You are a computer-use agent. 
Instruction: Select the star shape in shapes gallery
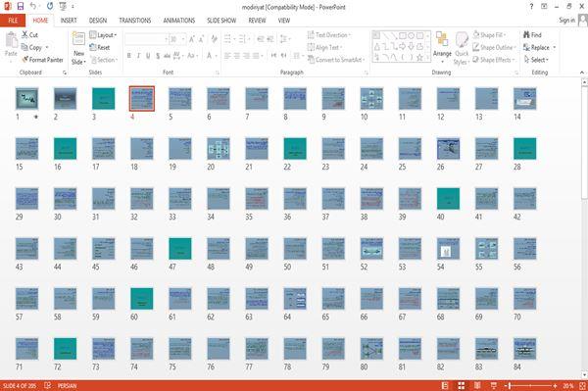point(419,58)
